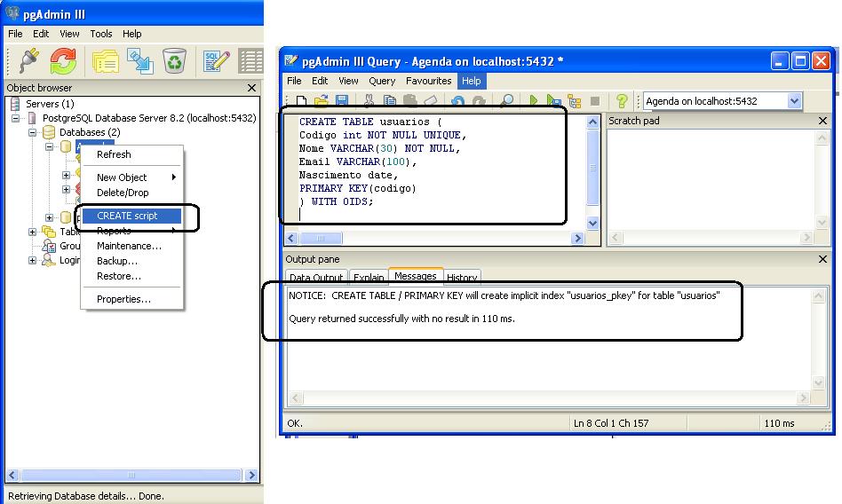Click the Explain query plan tree icon
The width and height of the screenshot is (842, 504).
(575, 101)
